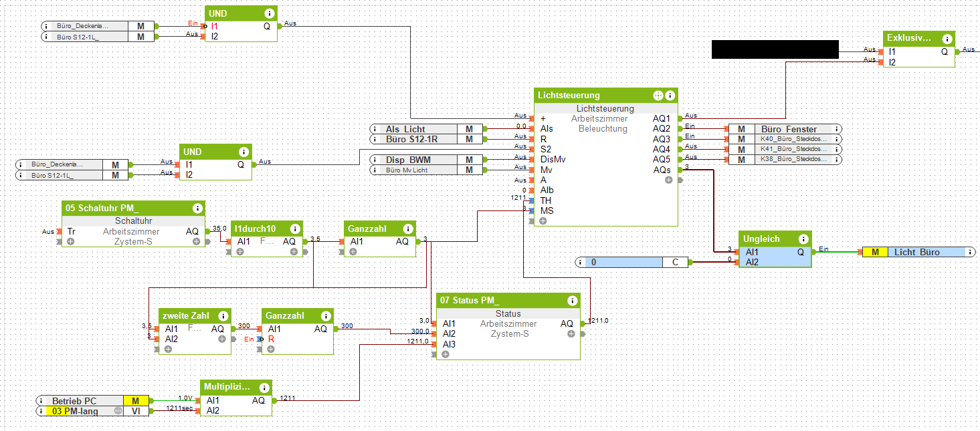
Task: Click the TH parameter label on Lichtsteuerung
Action: click(546, 200)
